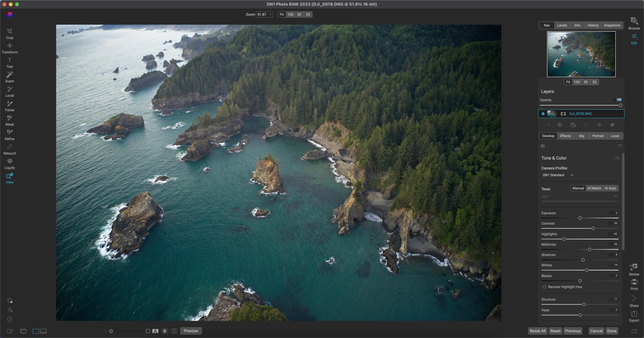
Task: Enable Recover Highlight Hue
Action: 545,287
